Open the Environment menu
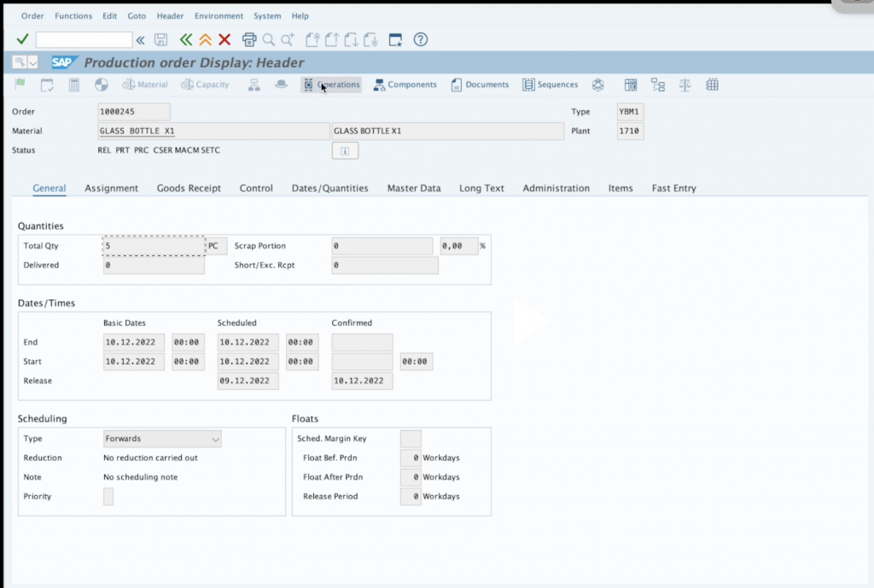This screenshot has height=588, width=874. (218, 15)
